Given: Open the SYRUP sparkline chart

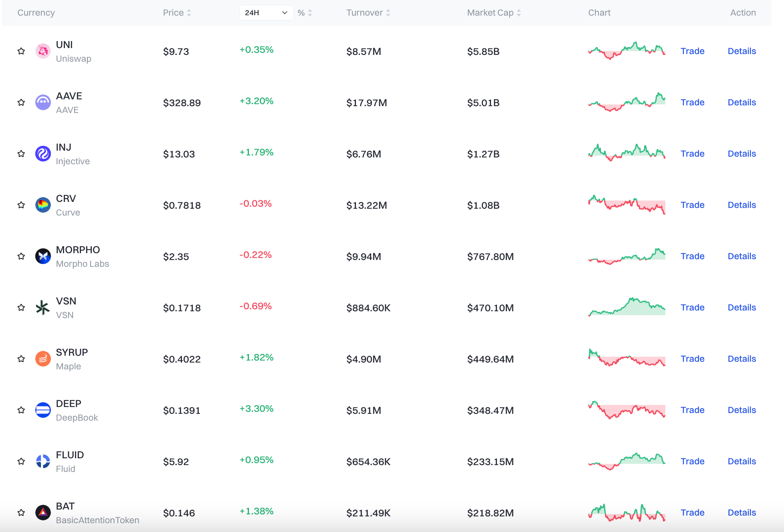Looking at the screenshot, I should (x=627, y=358).
